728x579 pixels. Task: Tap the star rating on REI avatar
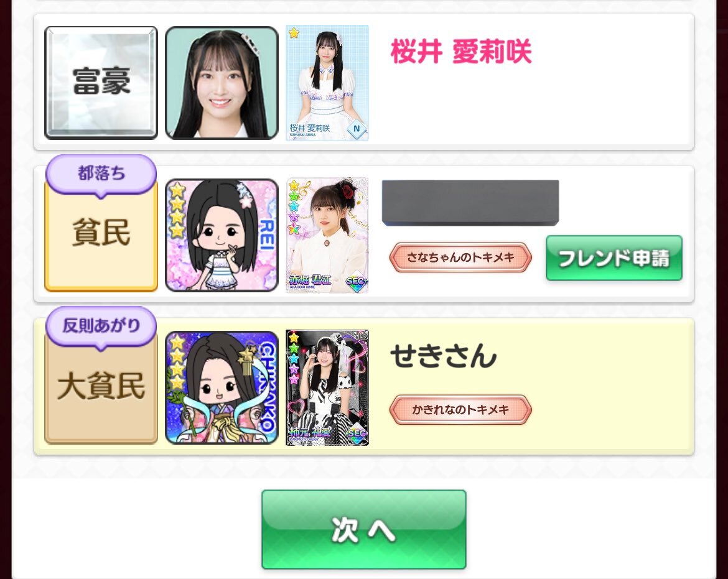pyautogui.click(x=177, y=210)
